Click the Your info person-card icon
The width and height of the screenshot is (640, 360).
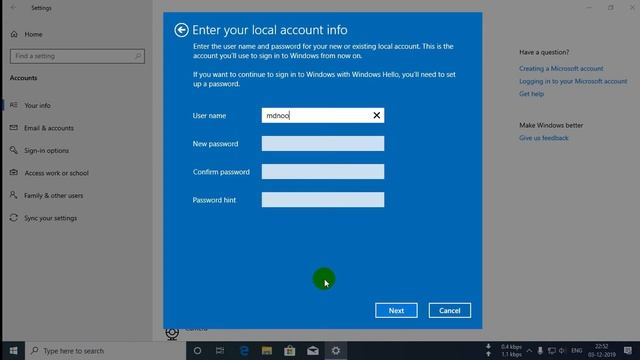[x=14, y=105]
